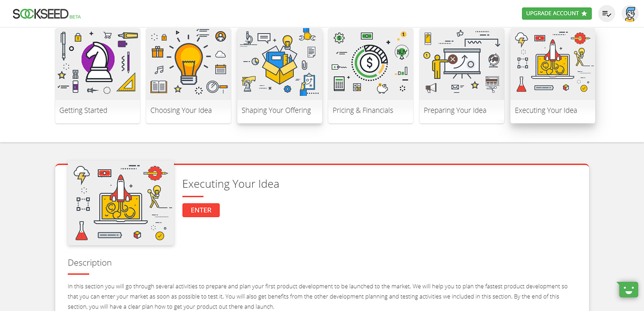Click the Sookseed logo
The image size is (644, 311).
coord(47,13)
